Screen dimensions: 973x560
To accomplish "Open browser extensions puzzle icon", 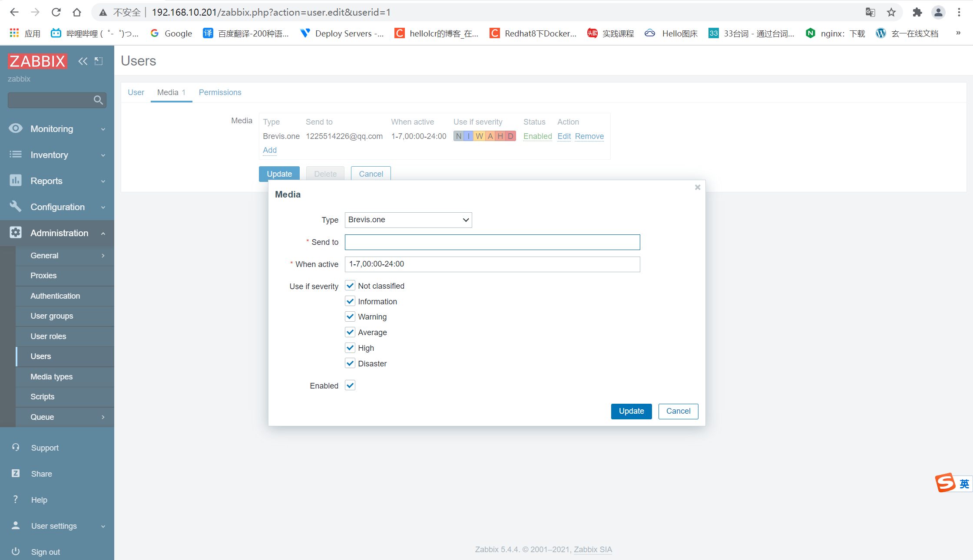I will [x=917, y=12].
